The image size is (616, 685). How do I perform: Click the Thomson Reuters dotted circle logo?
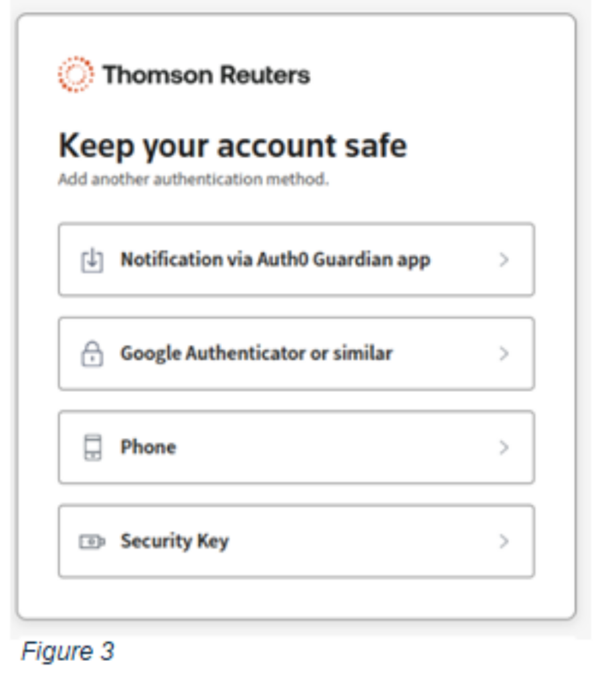point(76,74)
